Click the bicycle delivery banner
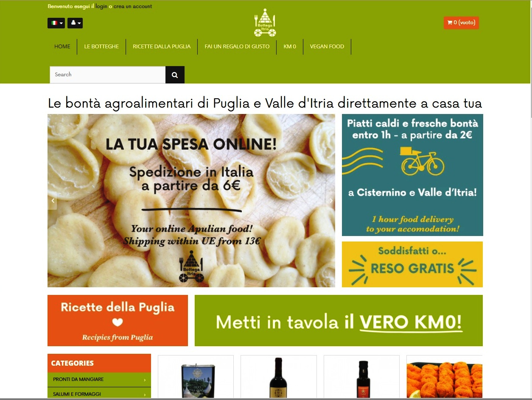 coord(412,175)
